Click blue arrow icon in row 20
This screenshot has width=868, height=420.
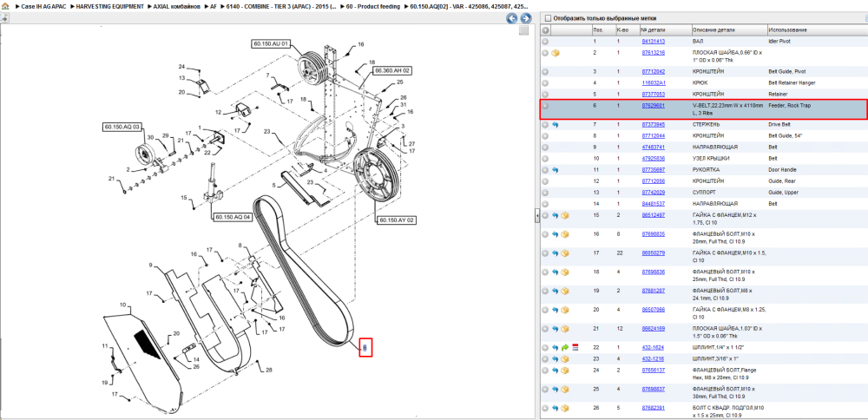point(556,310)
